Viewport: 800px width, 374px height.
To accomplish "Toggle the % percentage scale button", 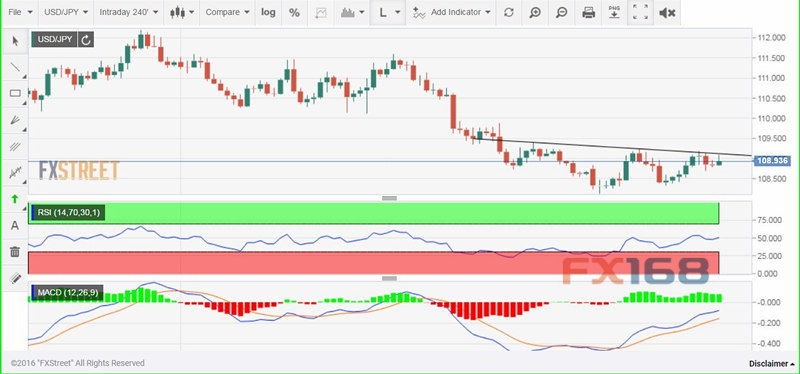I will click(294, 12).
